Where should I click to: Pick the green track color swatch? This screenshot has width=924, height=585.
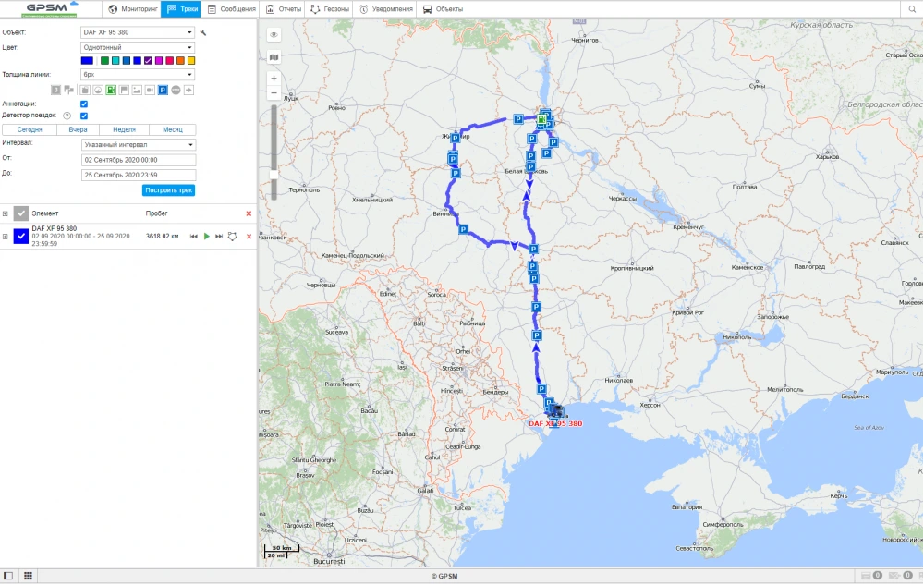105,61
